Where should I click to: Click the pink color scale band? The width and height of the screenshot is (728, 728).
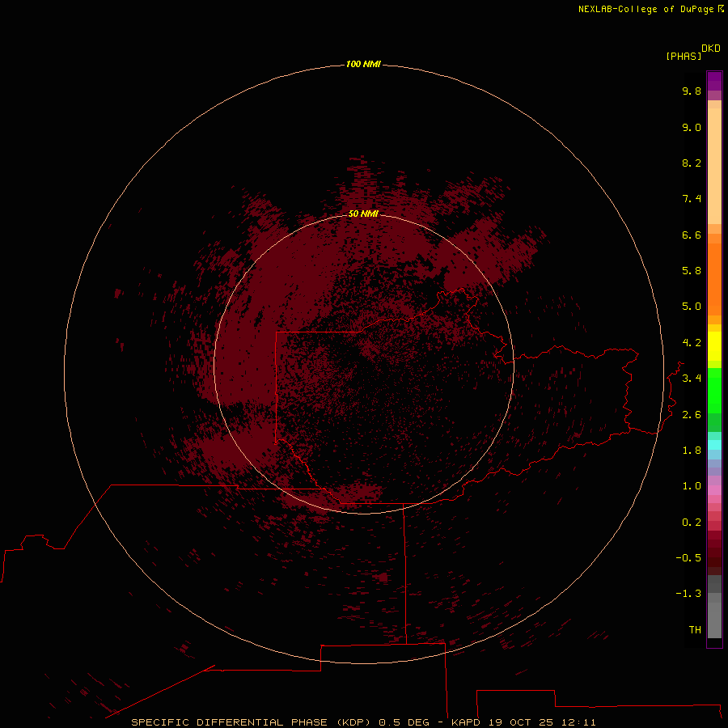[714, 490]
